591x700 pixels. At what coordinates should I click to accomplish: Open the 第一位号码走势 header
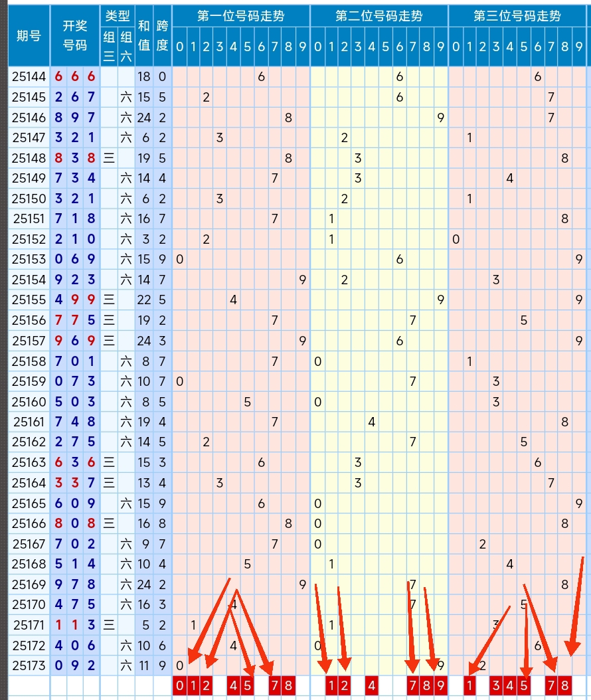(x=241, y=16)
